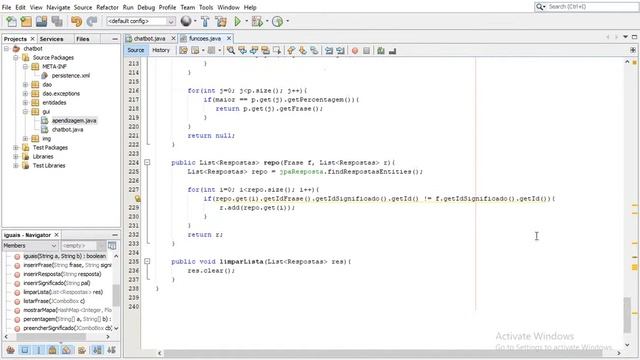Click the globe browser icon in main toolbar
The width and height of the screenshot is (640, 360).
(186, 21)
